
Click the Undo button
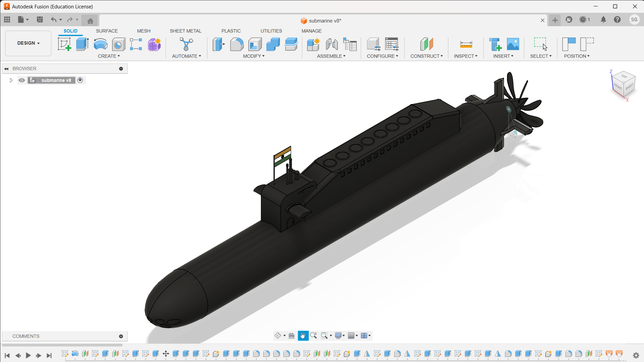(53, 19)
